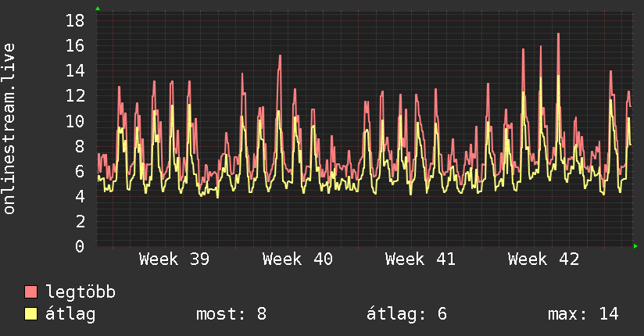644x336 pixels.
Task: Click the yellow átlag legend swatch
Action: 30,313
